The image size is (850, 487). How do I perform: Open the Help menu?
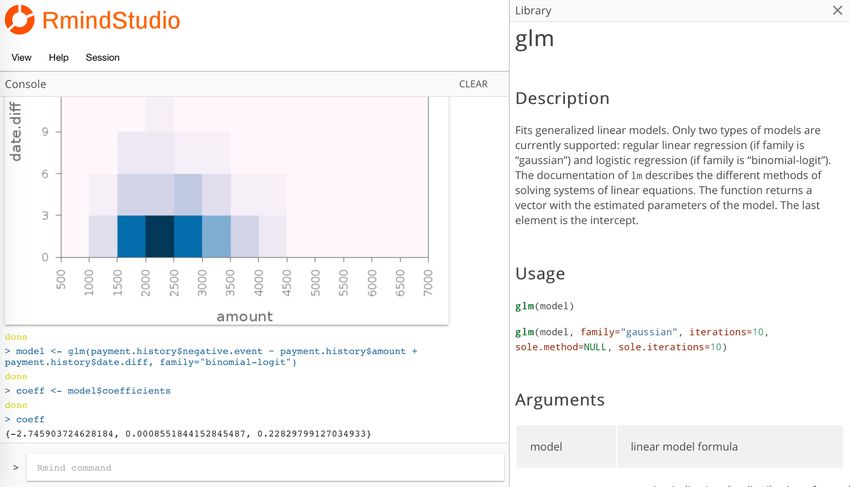click(x=59, y=57)
